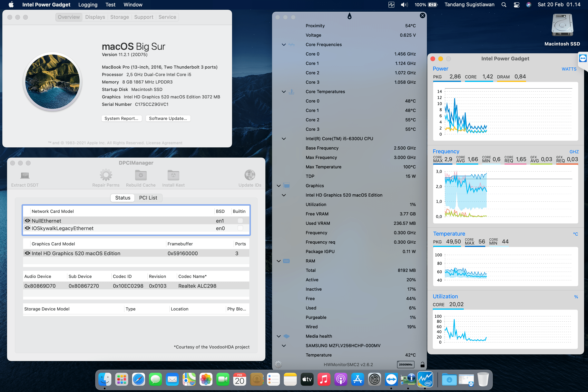Image resolution: width=588 pixels, height=392 pixels.
Task: Open Music app from the dock
Action: pos(324,379)
